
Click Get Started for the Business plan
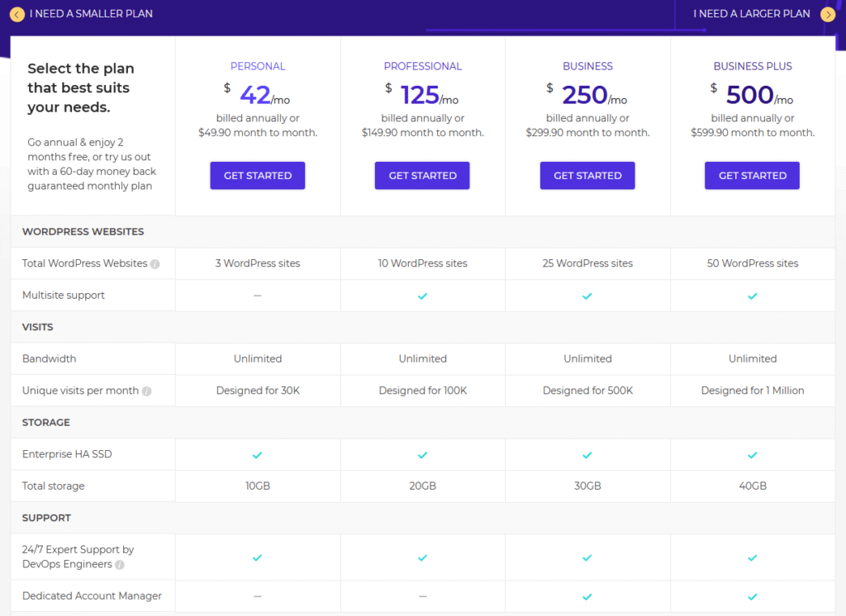point(587,175)
